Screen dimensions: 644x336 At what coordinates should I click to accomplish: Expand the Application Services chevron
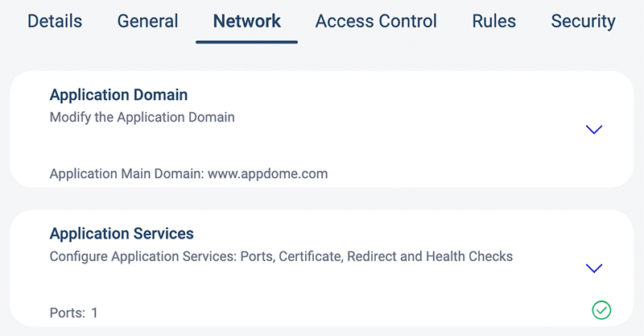pyautogui.click(x=594, y=268)
